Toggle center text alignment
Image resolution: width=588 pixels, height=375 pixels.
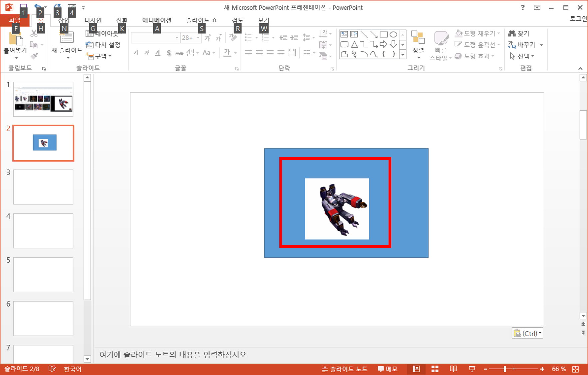click(259, 53)
